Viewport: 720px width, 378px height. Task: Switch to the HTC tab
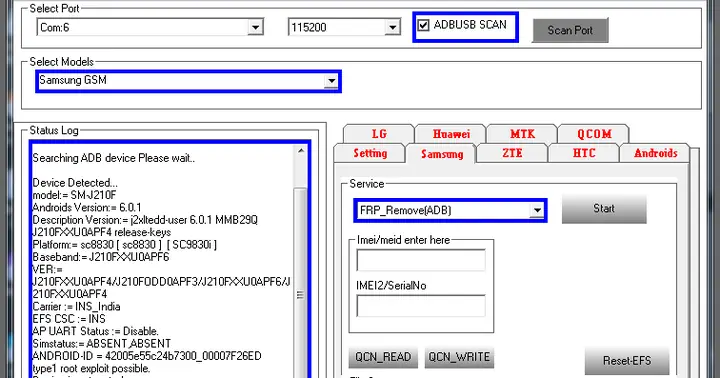(x=584, y=153)
